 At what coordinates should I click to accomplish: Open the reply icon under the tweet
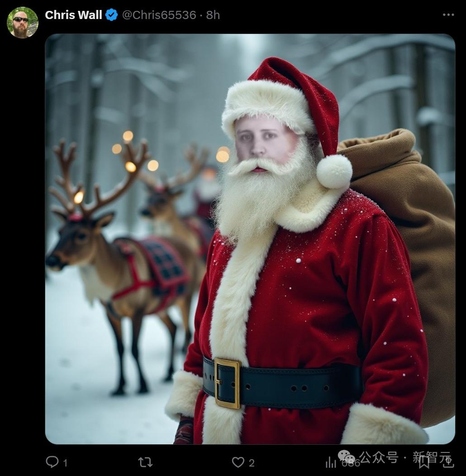pos(52,462)
